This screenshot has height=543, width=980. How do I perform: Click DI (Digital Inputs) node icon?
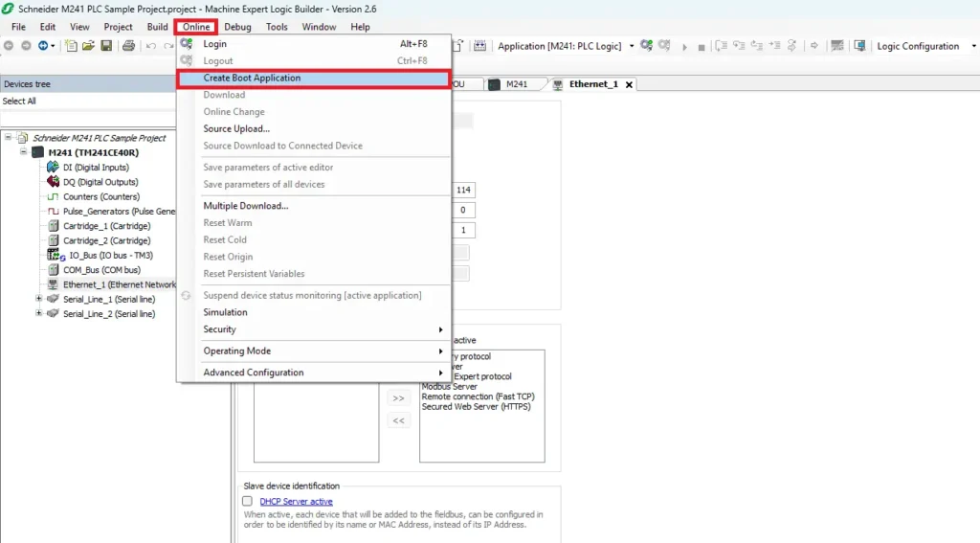pyautogui.click(x=54, y=167)
